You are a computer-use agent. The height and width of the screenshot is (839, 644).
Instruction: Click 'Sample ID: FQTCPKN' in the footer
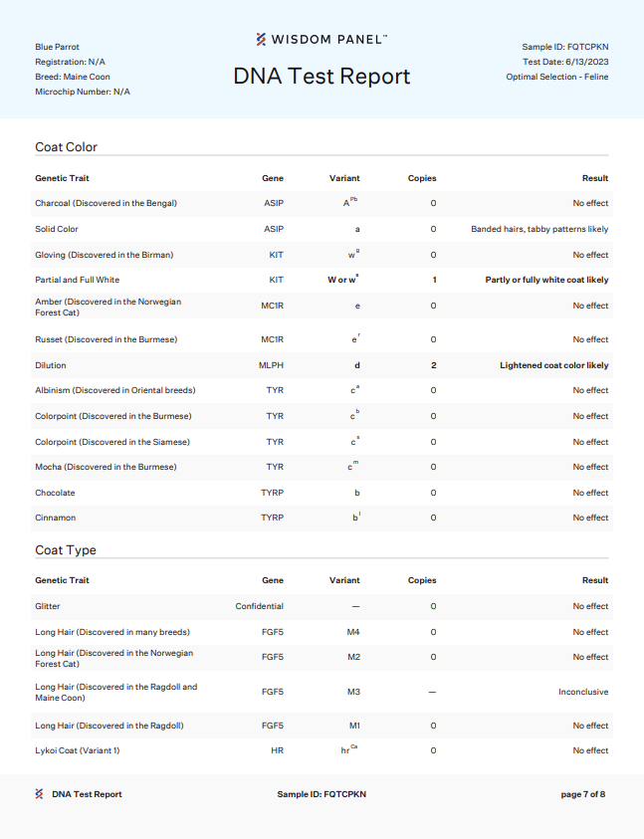[x=322, y=794]
